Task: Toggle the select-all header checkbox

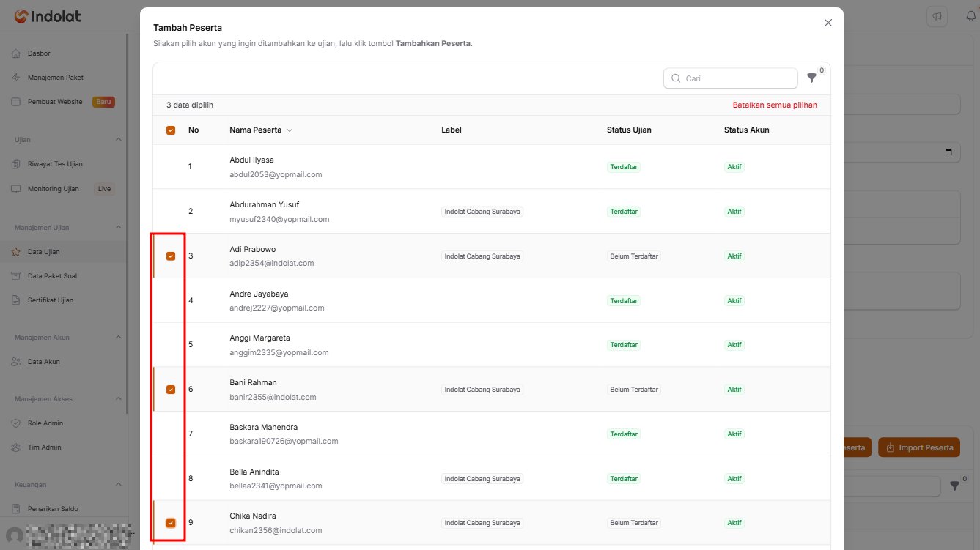Action: tap(171, 130)
